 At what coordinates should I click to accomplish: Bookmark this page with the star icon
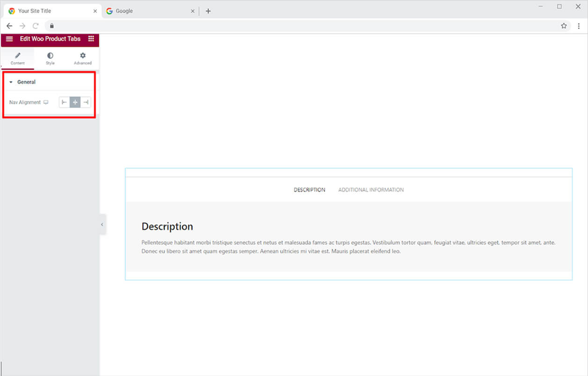pyautogui.click(x=564, y=26)
